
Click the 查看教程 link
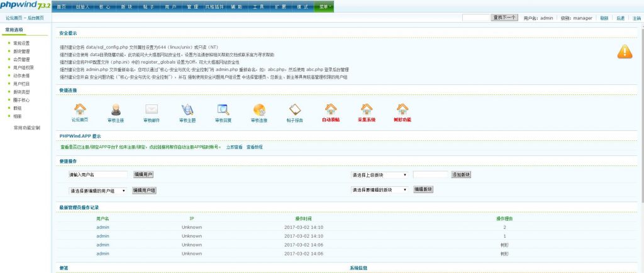(254, 147)
